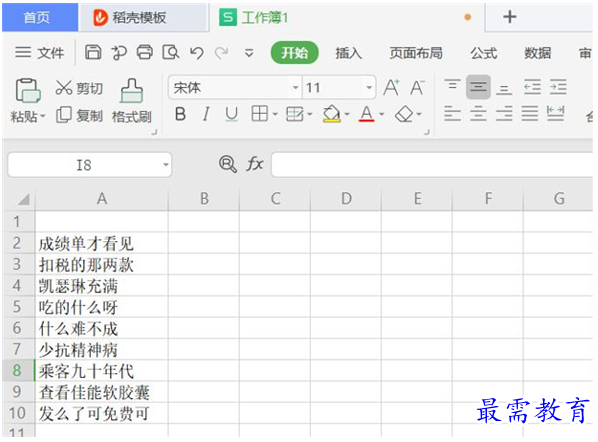The image size is (598, 442).
Task: Click the fx insert function button
Action: click(255, 164)
